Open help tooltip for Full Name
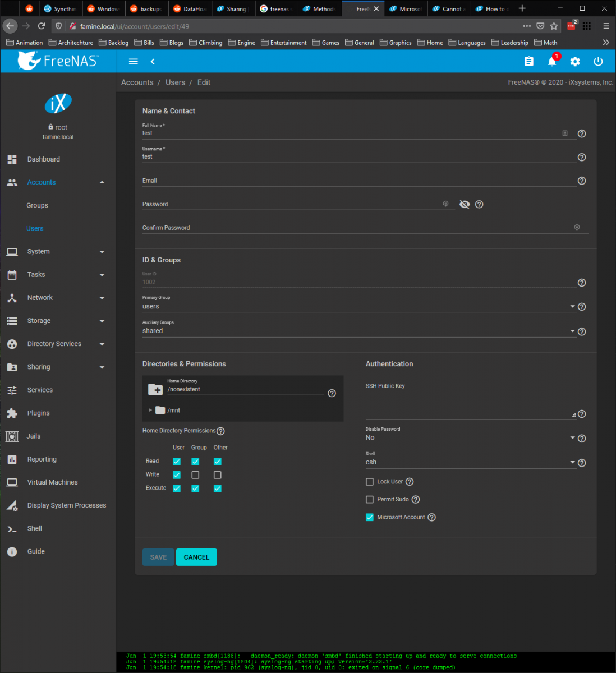Viewport: 616px width, 673px height. [x=582, y=133]
